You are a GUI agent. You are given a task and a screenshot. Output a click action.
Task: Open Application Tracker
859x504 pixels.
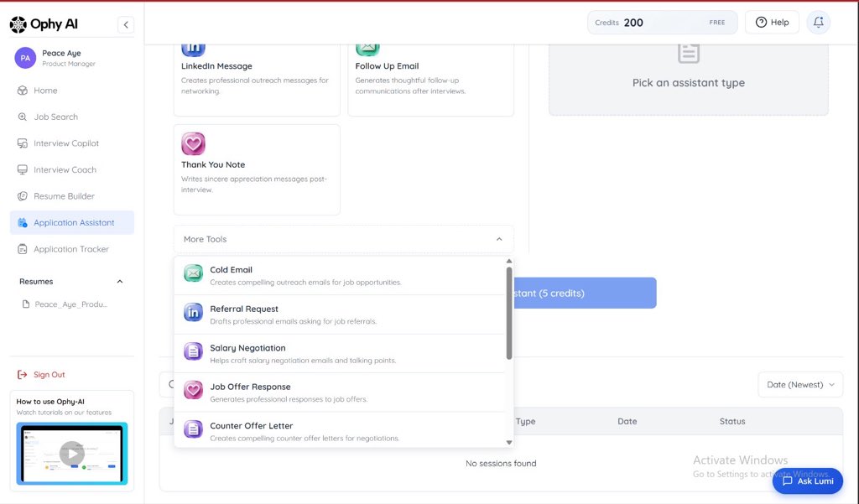(x=72, y=249)
